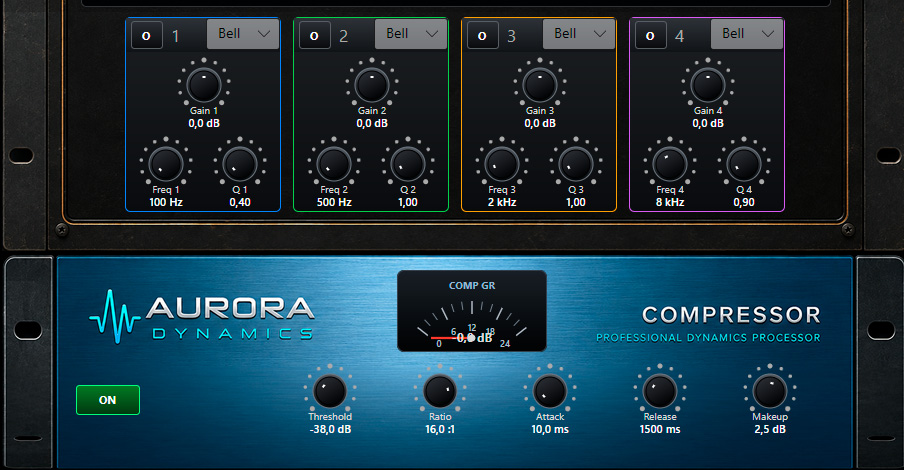Image resolution: width=904 pixels, height=470 pixels.
Task: Toggle EQ band 2 on/off button
Action: (314, 35)
